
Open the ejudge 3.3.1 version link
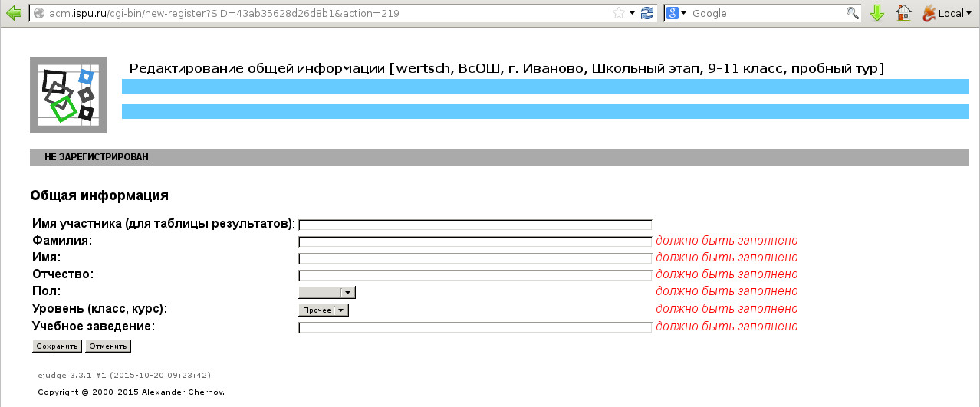click(124, 376)
